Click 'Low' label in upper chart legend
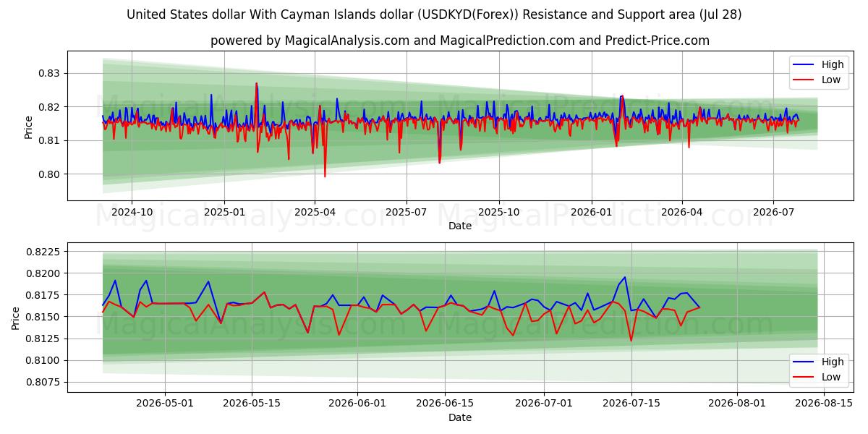868x434 pixels. point(831,80)
